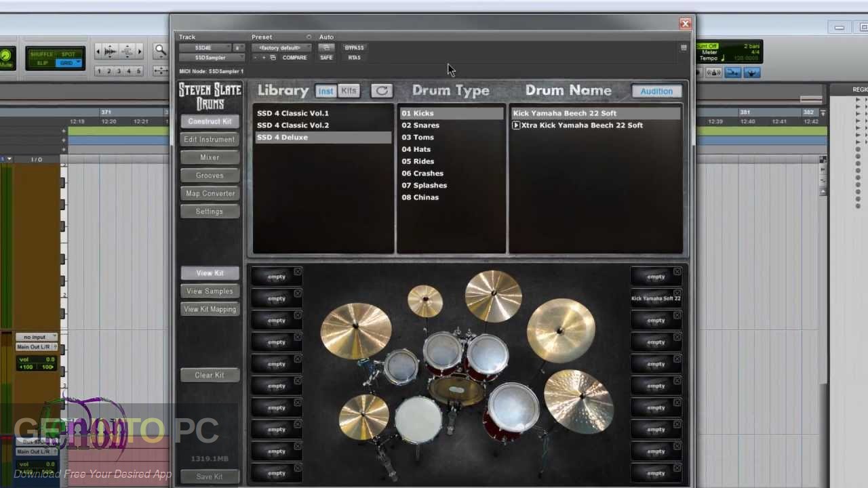
Task: Click the preset copy settings icon beside Compare
Action: [273, 58]
